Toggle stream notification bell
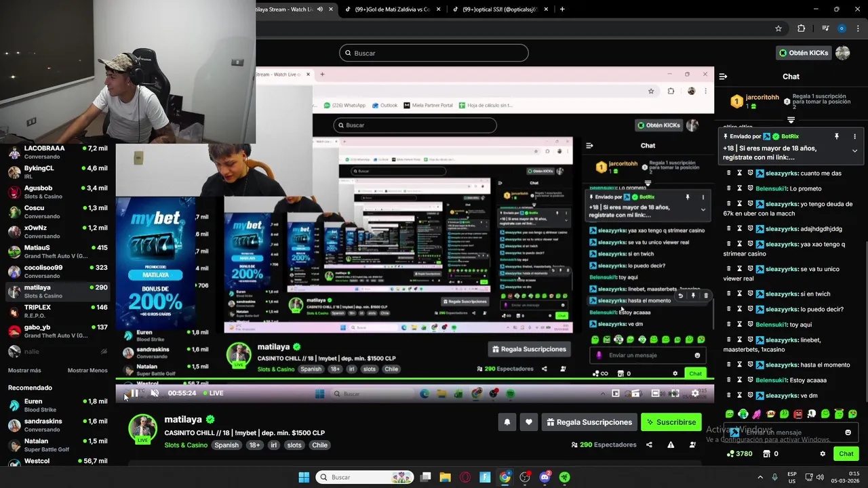The height and width of the screenshot is (488, 868). point(507,422)
